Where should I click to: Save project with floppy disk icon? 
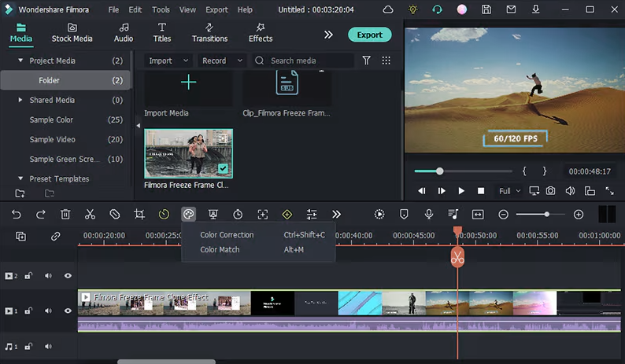486,9
